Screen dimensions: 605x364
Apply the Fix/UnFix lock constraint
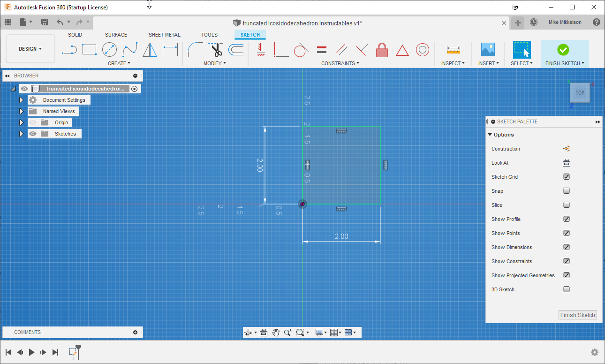[x=382, y=49]
